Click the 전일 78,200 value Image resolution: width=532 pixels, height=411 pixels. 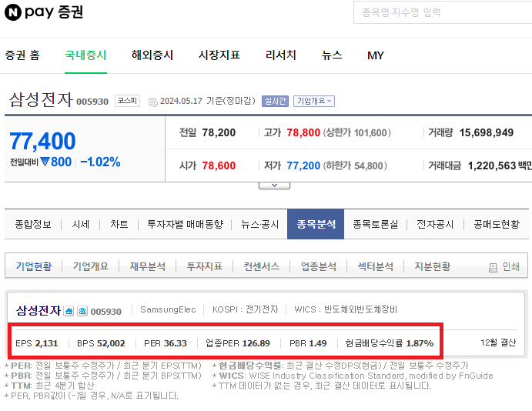point(219,132)
